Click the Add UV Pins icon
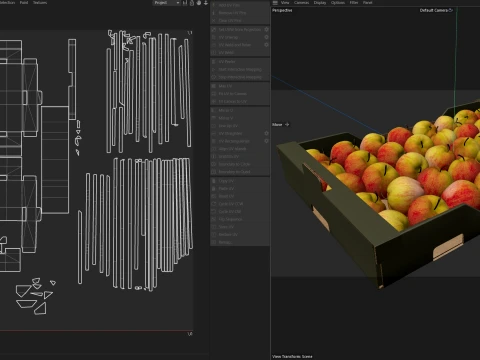Screen dimensions: 480x360 point(214,5)
